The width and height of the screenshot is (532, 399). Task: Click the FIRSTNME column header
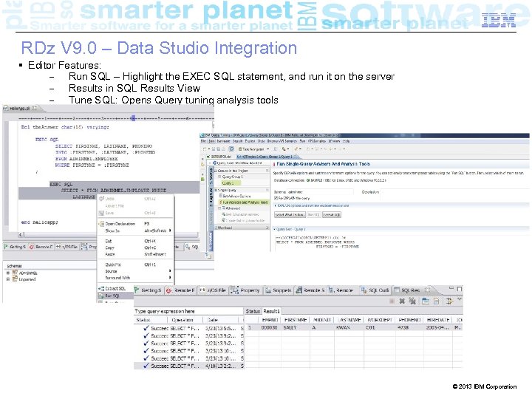(x=296, y=320)
